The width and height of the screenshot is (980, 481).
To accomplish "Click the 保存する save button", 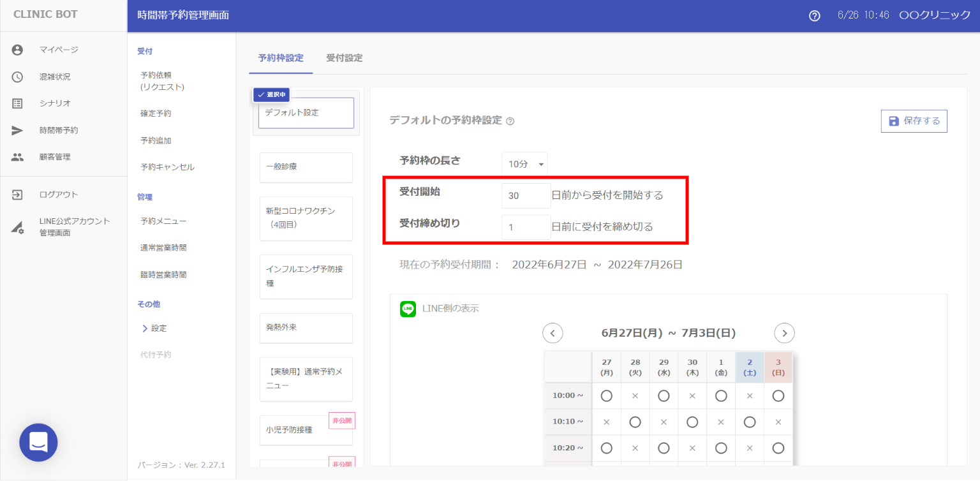I will tap(914, 121).
